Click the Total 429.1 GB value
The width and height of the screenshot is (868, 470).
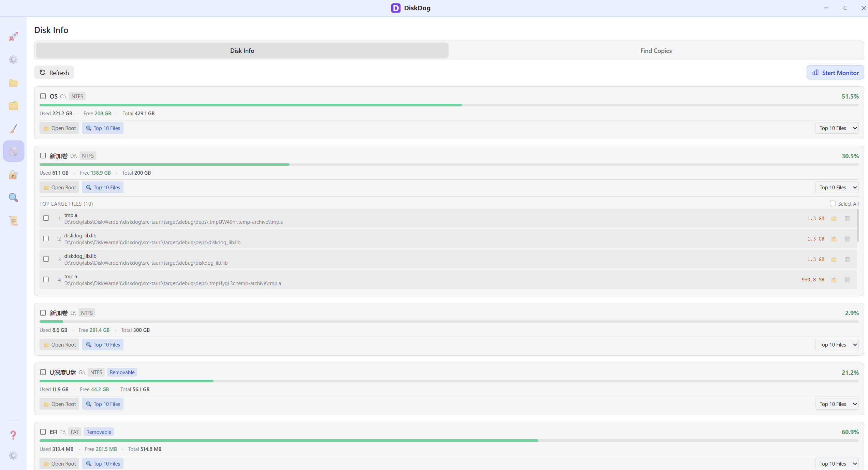(138, 114)
